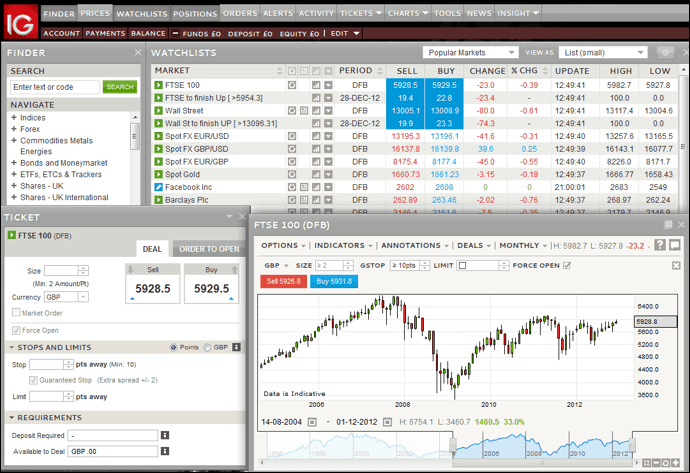Click the circular info icon for Wall Street
This screenshot has height=473, width=690.
pos(292,110)
